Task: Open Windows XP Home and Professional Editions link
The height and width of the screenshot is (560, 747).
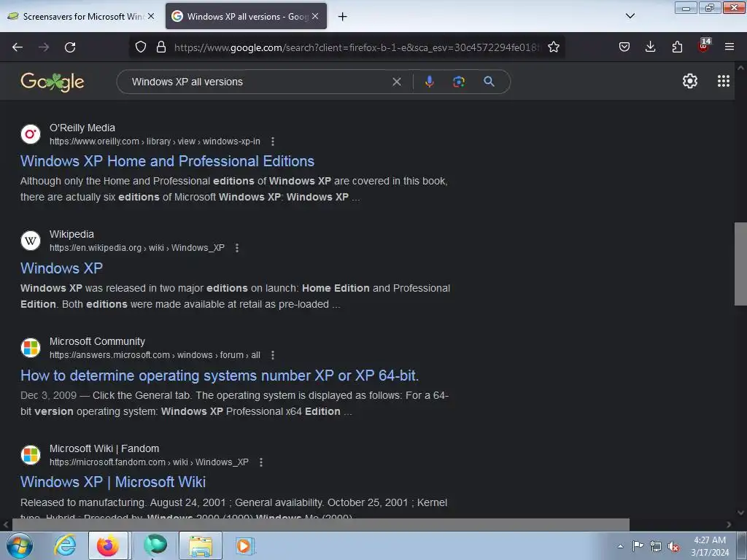Action: (167, 161)
